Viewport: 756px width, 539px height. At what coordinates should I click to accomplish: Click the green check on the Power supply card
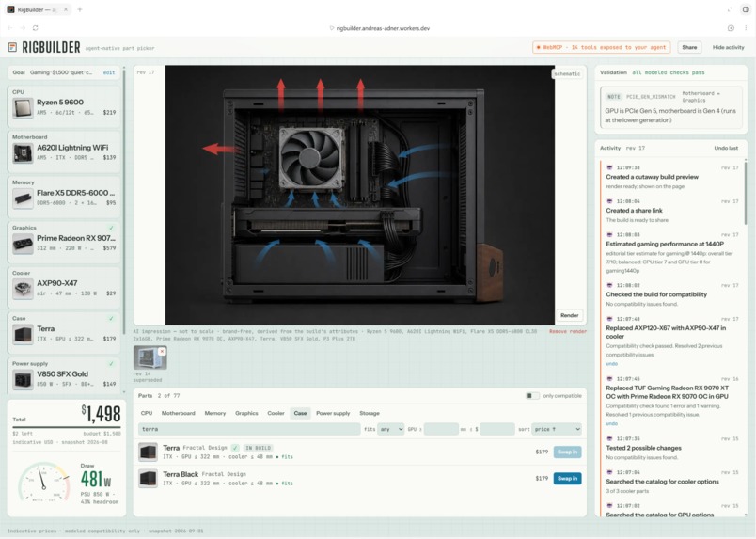pos(111,364)
